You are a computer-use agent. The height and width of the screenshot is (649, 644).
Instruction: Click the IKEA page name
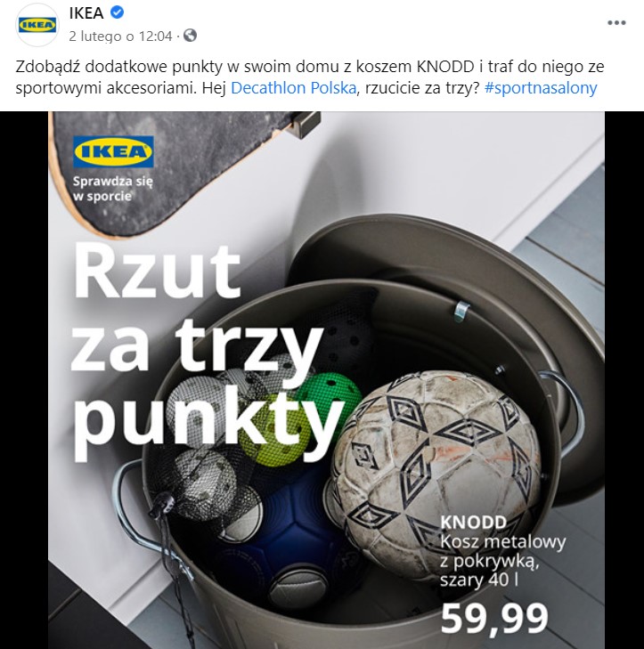[x=86, y=13]
